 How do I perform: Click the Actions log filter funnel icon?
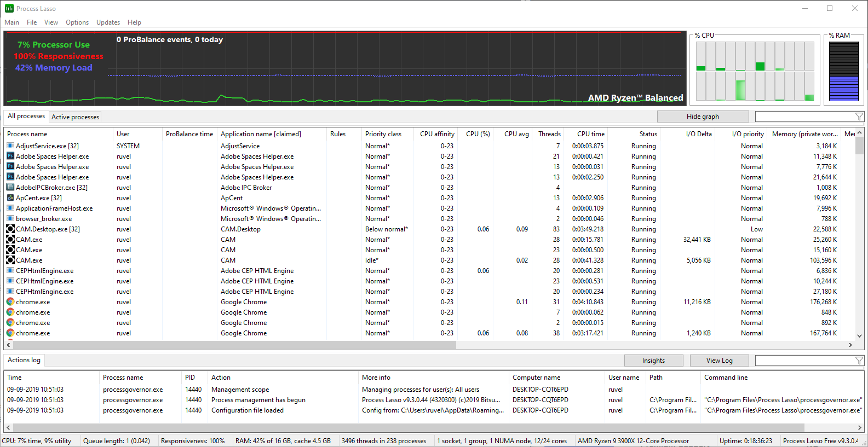(x=859, y=361)
